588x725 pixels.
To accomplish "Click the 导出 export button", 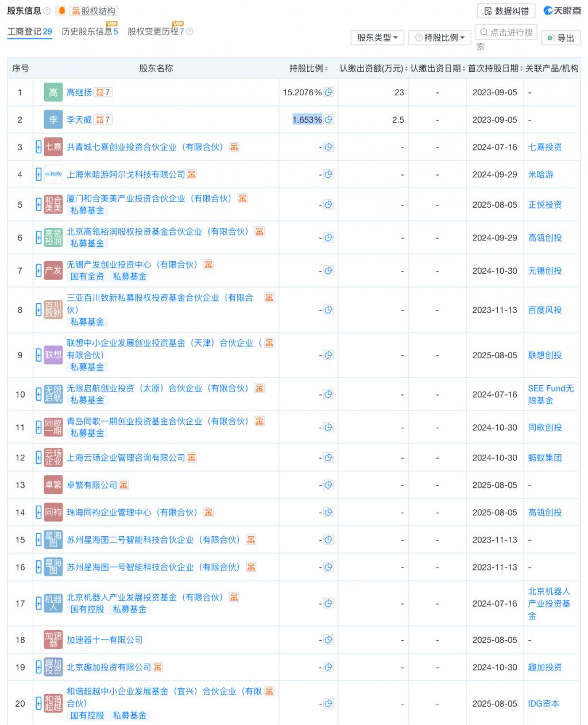I will pyautogui.click(x=561, y=38).
